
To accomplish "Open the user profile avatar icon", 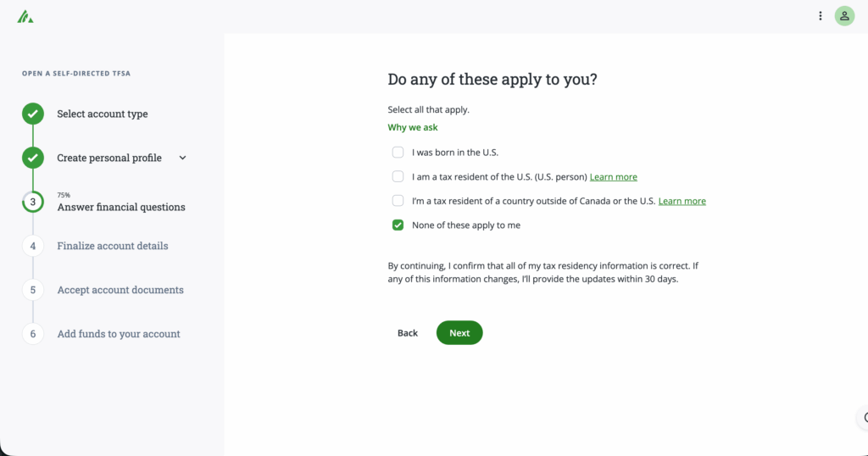I will pos(844,16).
